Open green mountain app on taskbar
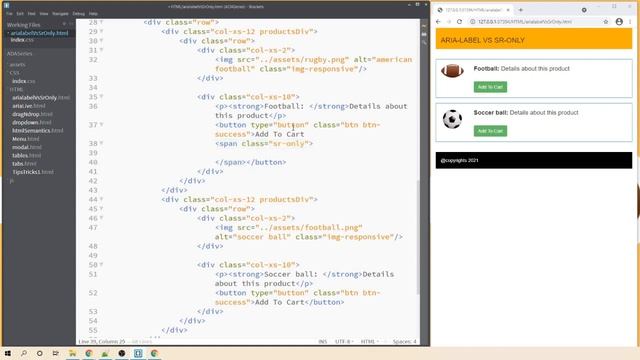The height and width of the screenshot is (360, 640). click(105, 353)
